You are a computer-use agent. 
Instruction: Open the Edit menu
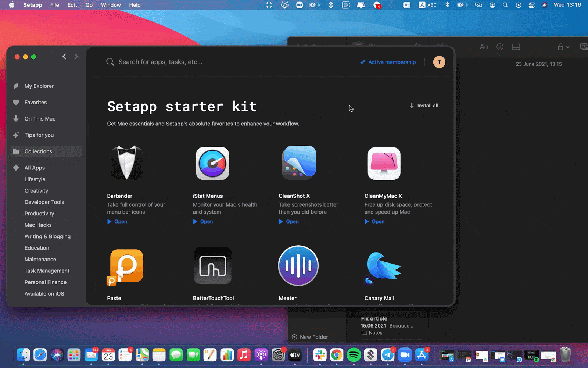72,5
